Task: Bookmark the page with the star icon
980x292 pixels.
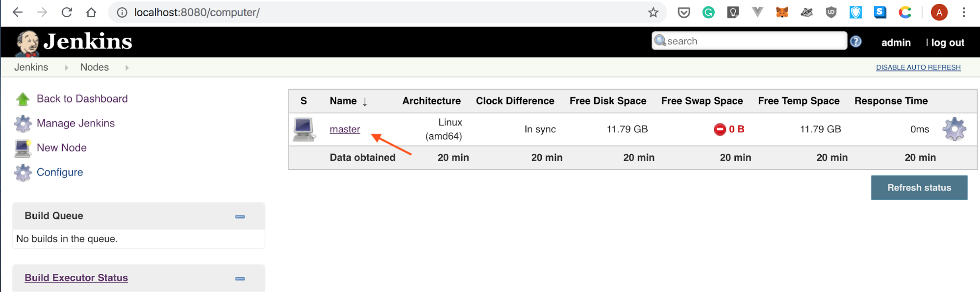Action: [x=653, y=12]
